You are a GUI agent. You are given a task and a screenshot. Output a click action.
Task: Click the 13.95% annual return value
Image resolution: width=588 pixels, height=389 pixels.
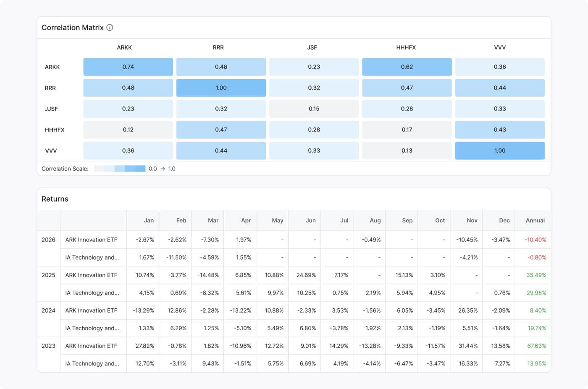[537, 363]
